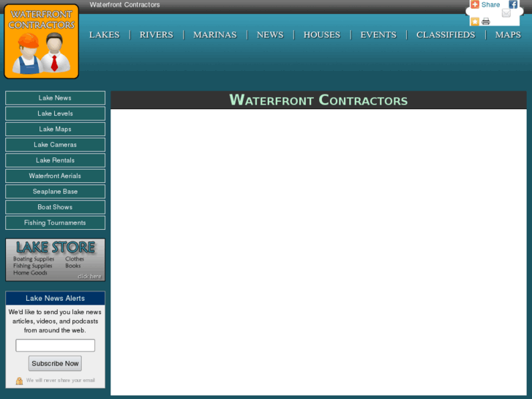Open Lake Rentals in the sidebar
This screenshot has height=399, width=532.
pos(55,160)
